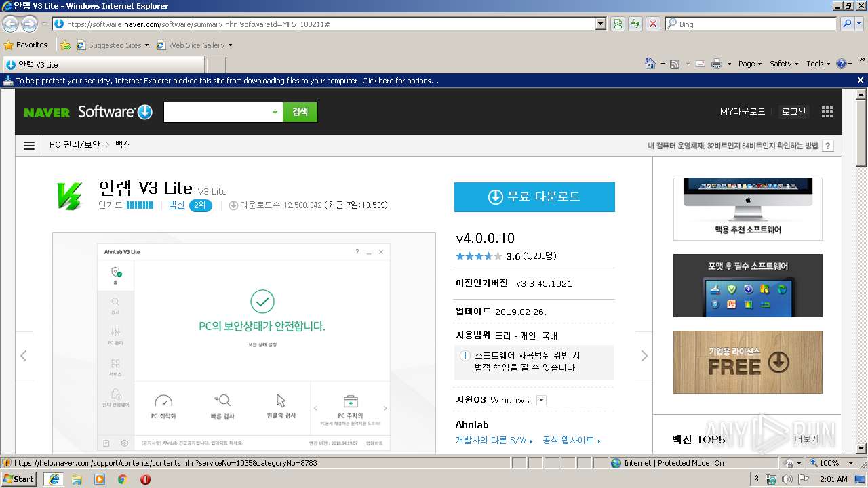Click the red Opera icon on taskbar
This screenshot has height=488, width=868.
[x=145, y=479]
